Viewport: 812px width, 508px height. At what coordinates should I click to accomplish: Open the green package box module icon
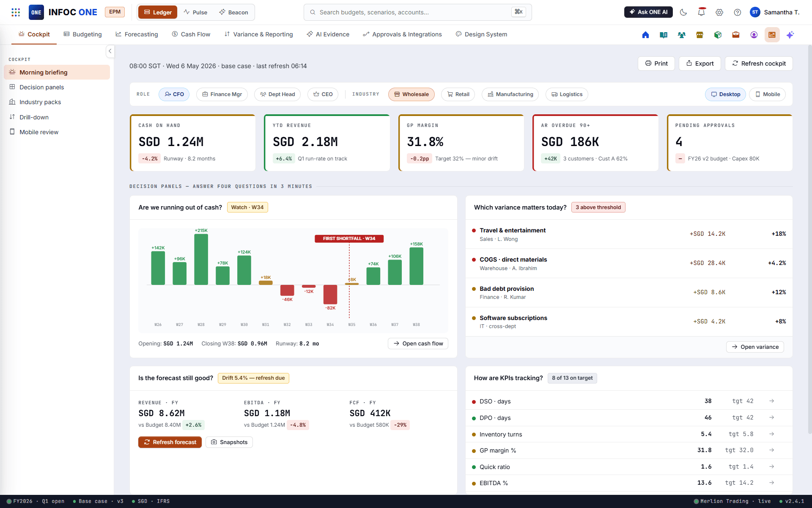point(718,35)
